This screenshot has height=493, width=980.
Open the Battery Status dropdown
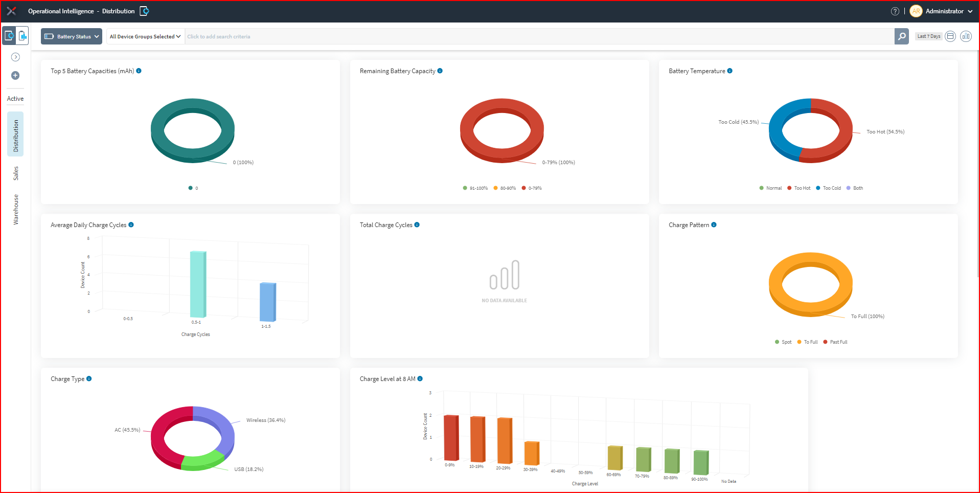[x=72, y=36]
